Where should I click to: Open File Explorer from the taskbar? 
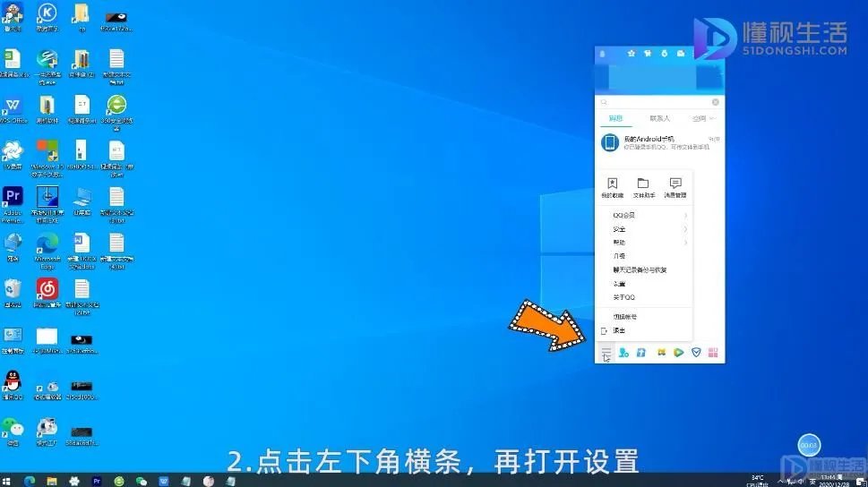pyautogui.click(x=52, y=481)
